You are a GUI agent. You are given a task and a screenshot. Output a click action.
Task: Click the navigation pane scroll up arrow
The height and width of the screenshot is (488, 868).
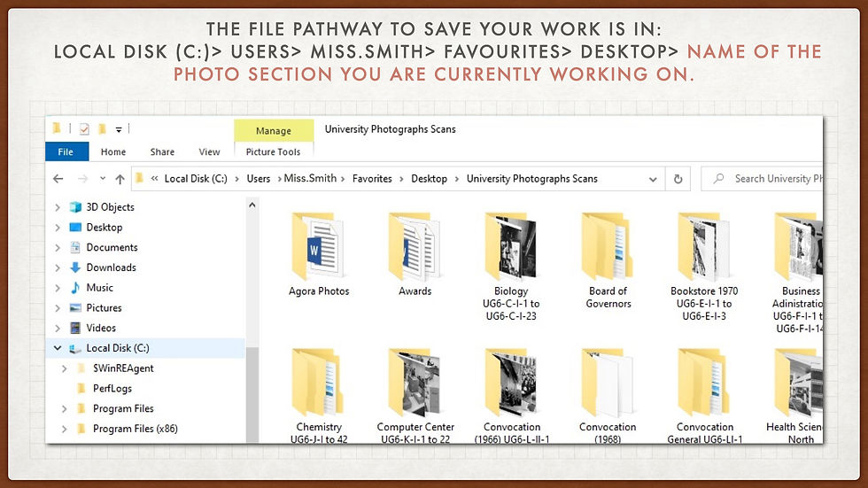252,205
